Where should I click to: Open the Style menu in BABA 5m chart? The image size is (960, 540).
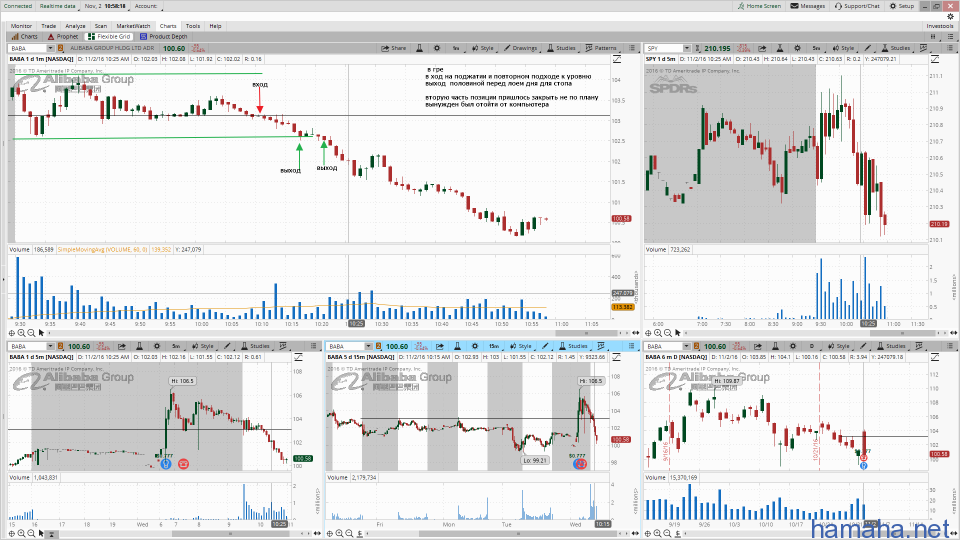pos(203,347)
